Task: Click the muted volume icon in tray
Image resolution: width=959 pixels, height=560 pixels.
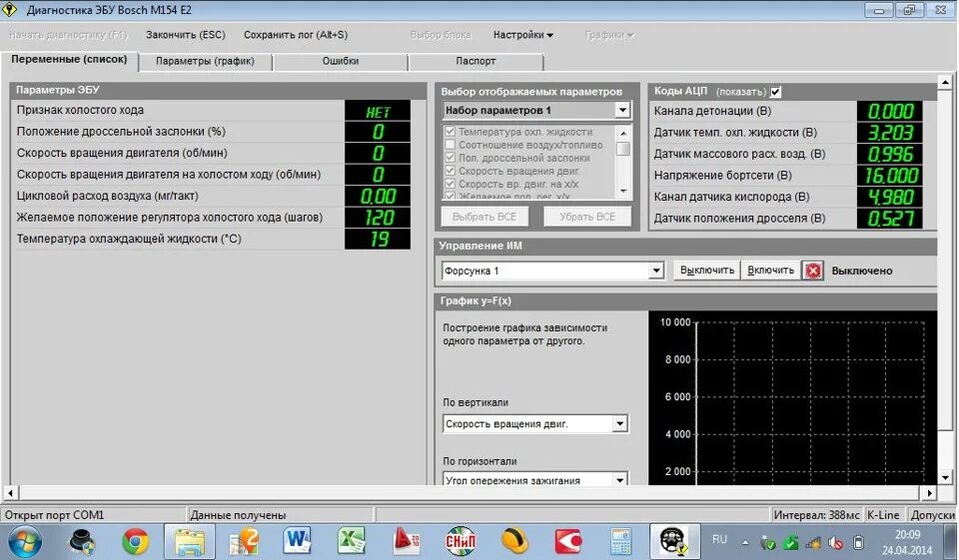Action: pos(835,542)
